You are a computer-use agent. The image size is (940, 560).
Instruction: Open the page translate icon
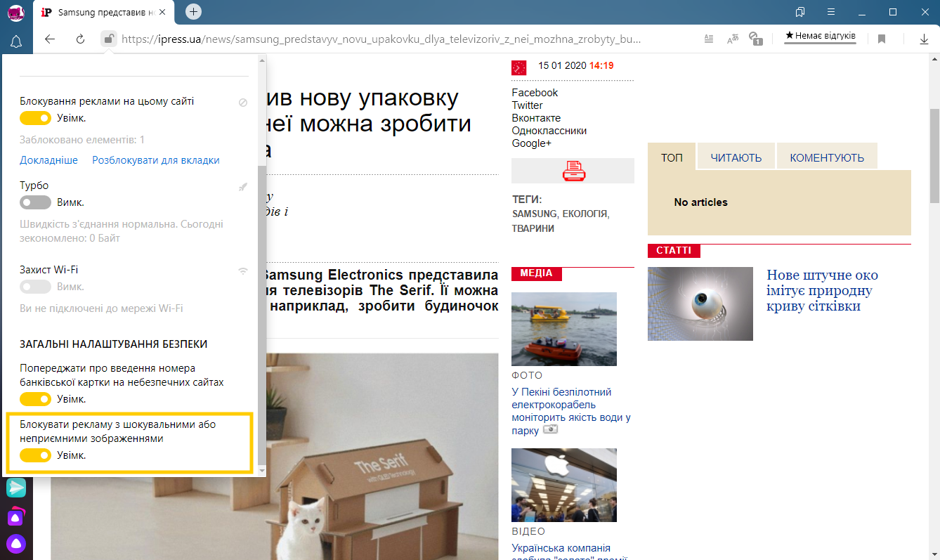pos(732,39)
